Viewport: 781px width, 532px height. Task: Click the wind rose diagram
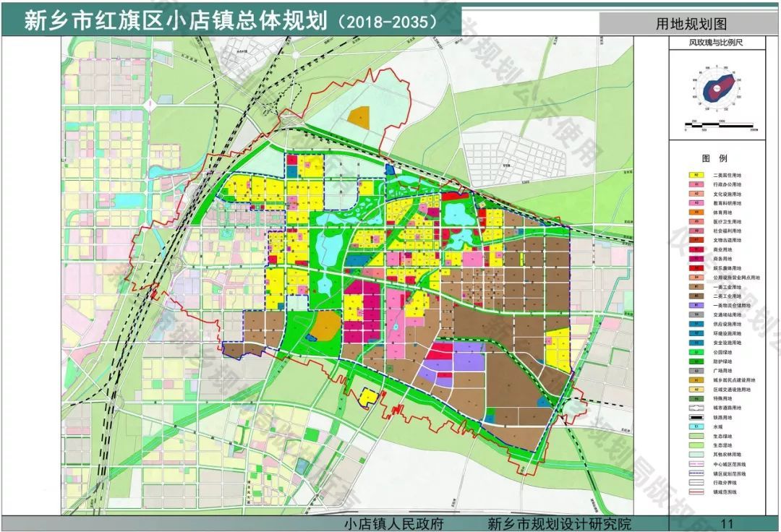[x=716, y=89]
